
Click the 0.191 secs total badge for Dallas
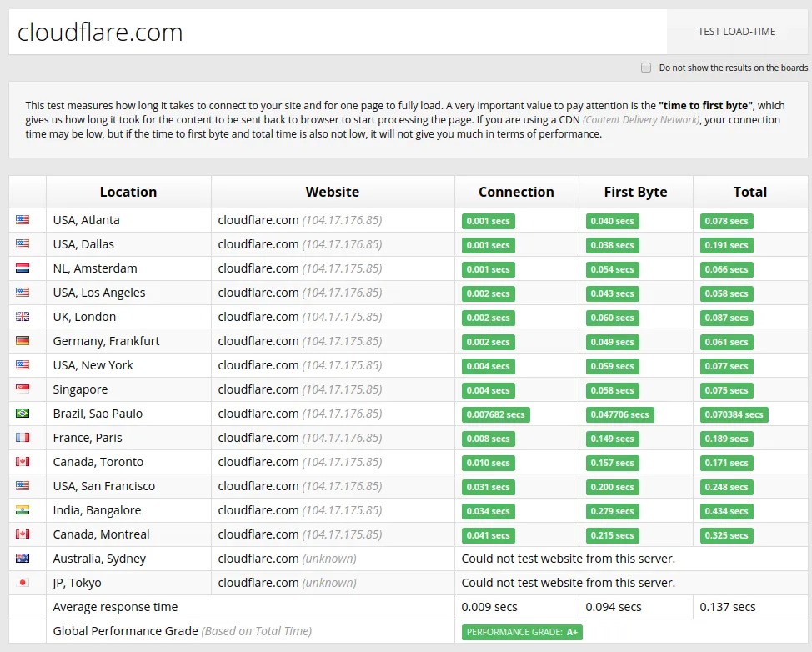[x=727, y=245]
